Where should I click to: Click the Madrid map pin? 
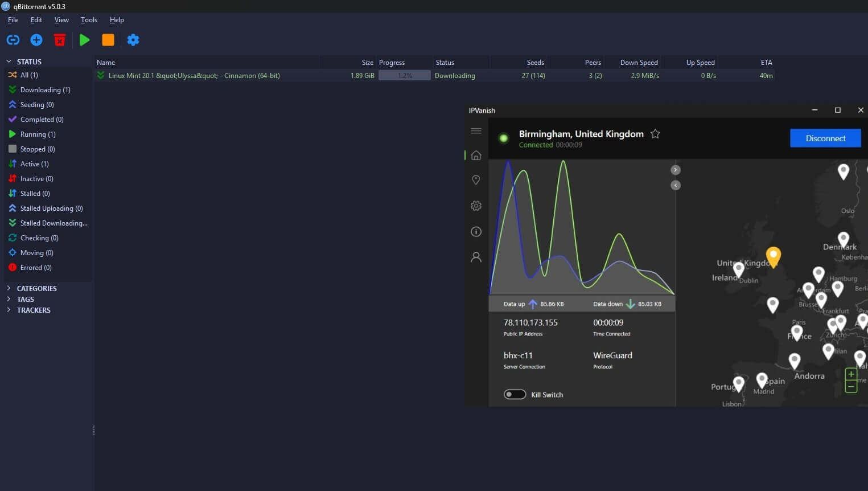click(x=762, y=380)
